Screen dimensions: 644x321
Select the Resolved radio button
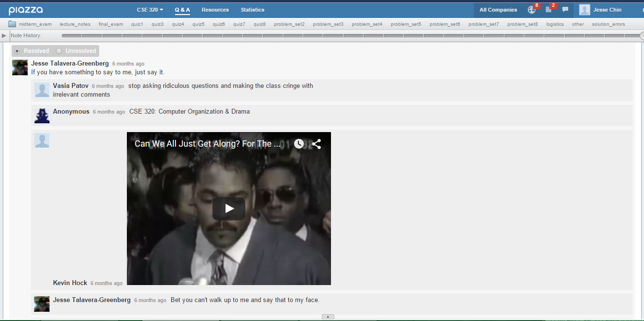click(x=17, y=51)
